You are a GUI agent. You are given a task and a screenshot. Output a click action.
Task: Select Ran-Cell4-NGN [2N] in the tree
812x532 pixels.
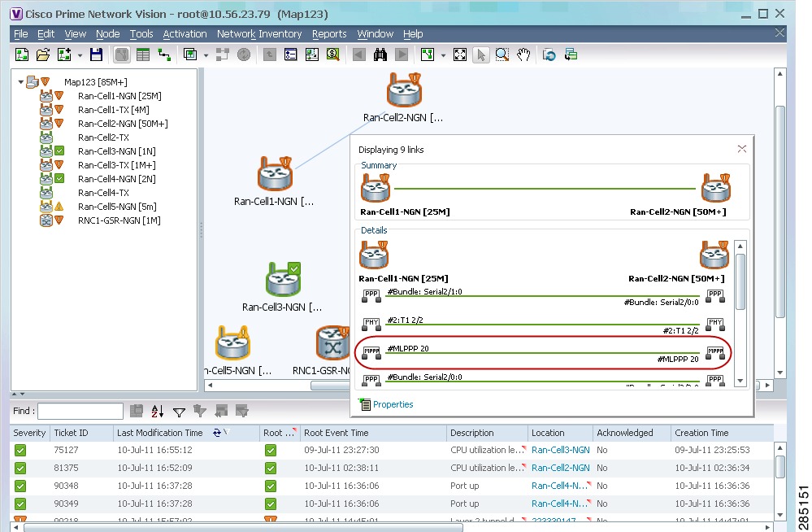pos(116,179)
